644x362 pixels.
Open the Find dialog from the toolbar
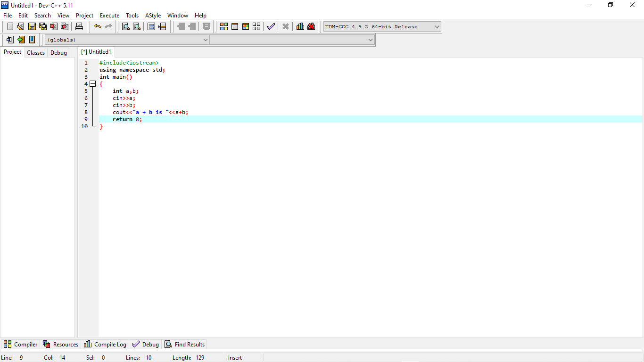[x=125, y=26]
